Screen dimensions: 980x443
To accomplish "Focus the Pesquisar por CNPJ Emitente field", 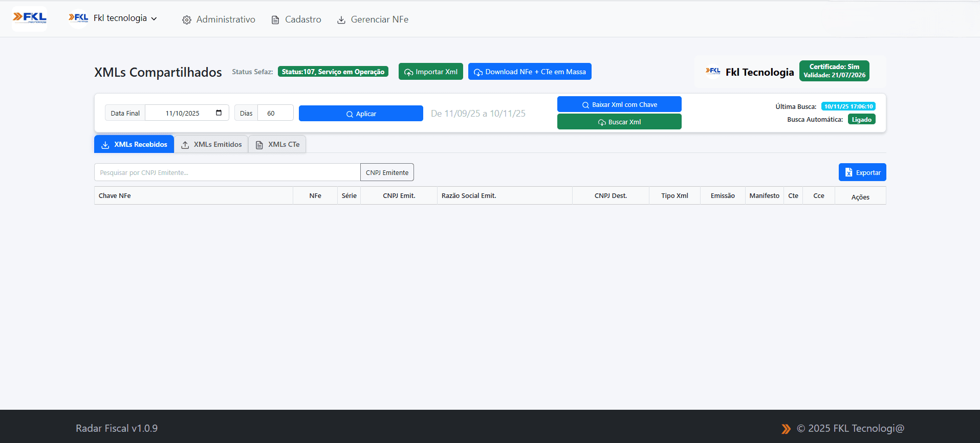I will click(x=227, y=172).
